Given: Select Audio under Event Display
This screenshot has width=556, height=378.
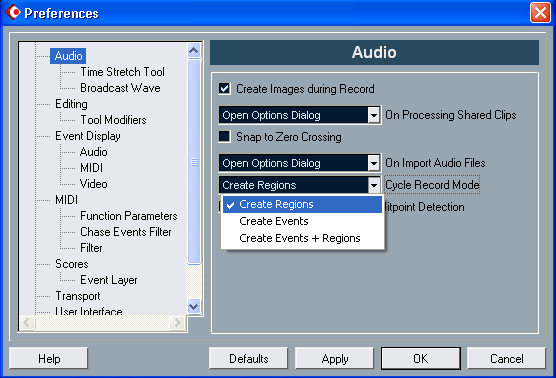Looking at the screenshot, I should pos(94,152).
